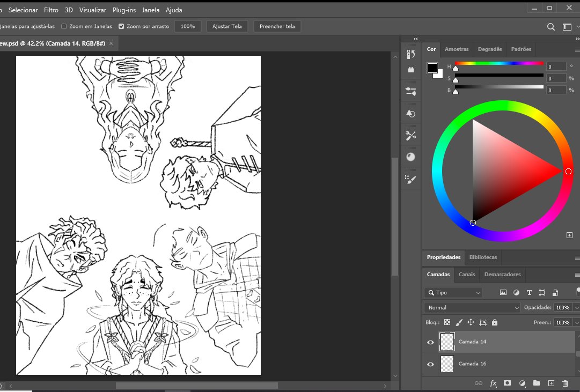Image resolution: width=580 pixels, height=392 pixels.
Task: Click the link layers chain icon
Action: point(478,383)
